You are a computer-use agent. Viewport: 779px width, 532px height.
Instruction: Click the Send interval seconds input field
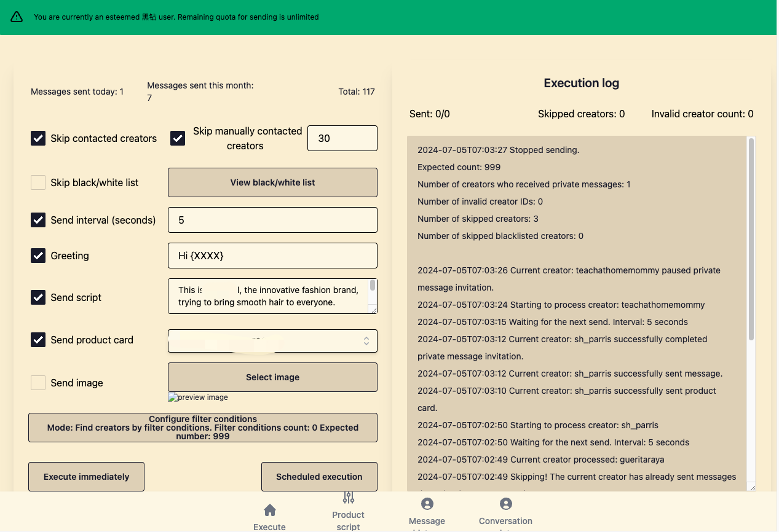[x=272, y=220]
